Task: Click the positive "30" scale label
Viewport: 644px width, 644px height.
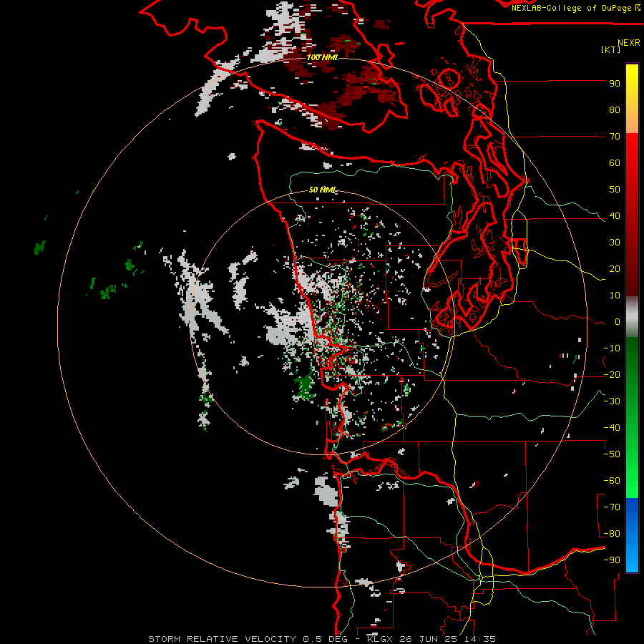Action: [615, 243]
